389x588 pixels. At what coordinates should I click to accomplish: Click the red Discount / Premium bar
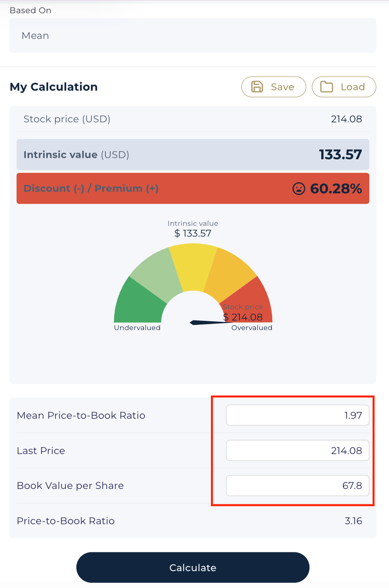[193, 188]
